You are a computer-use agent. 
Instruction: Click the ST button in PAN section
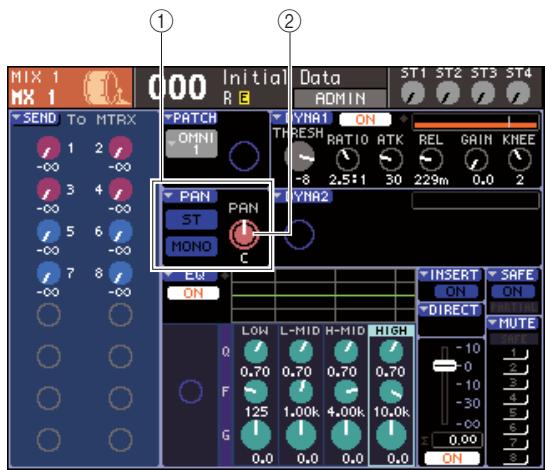tap(192, 220)
